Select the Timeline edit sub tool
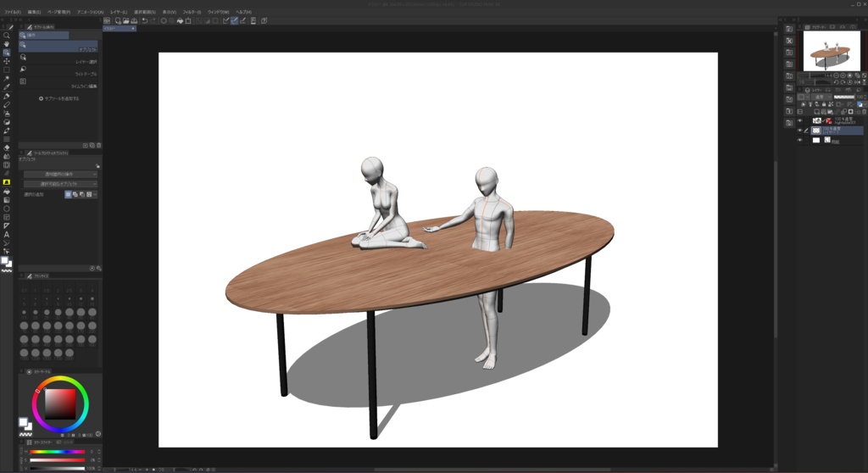This screenshot has height=473, width=868. point(58,83)
